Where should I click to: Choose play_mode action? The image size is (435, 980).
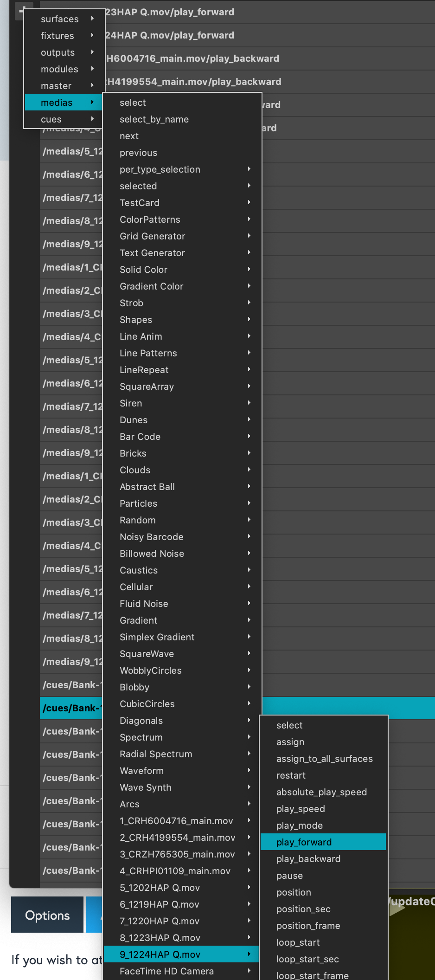(x=323, y=825)
